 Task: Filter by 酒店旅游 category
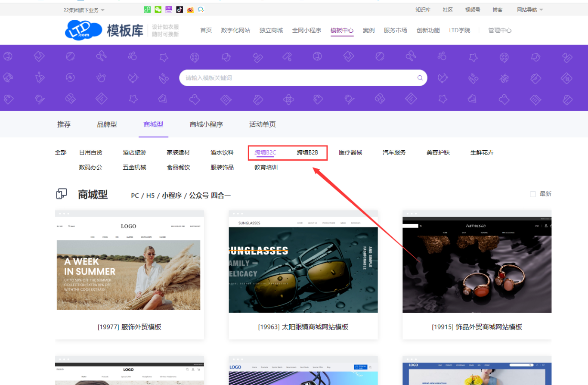pos(135,152)
